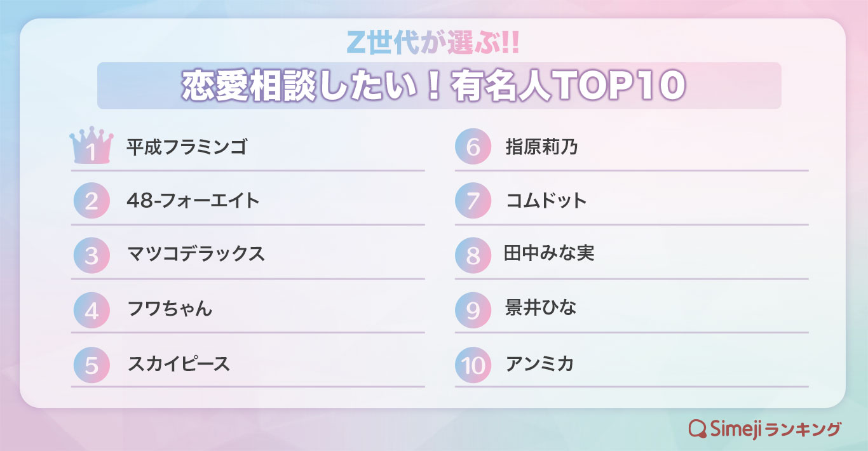Click the アンミカ name

pyautogui.click(x=539, y=364)
